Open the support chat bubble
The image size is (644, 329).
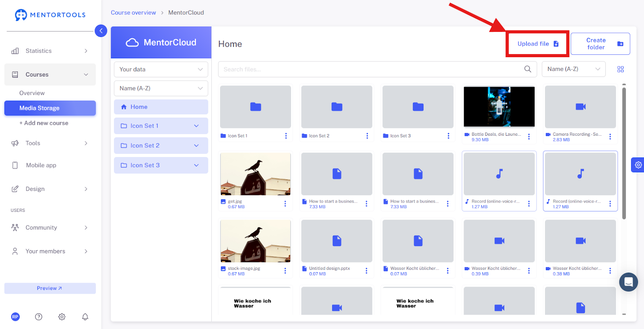[628, 282]
